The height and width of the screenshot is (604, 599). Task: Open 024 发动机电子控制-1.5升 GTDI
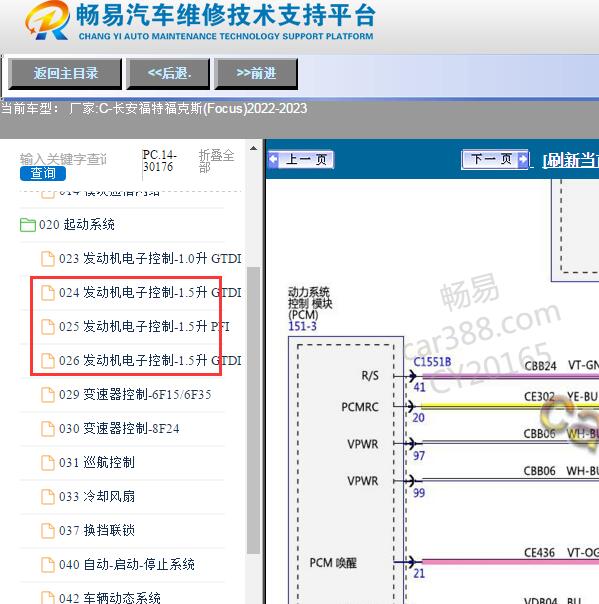coord(150,293)
